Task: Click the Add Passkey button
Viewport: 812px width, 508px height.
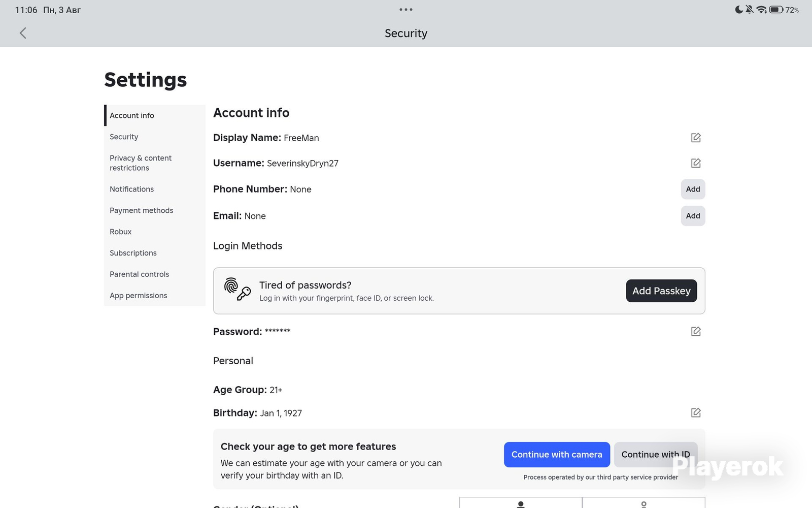Action: [x=661, y=291]
